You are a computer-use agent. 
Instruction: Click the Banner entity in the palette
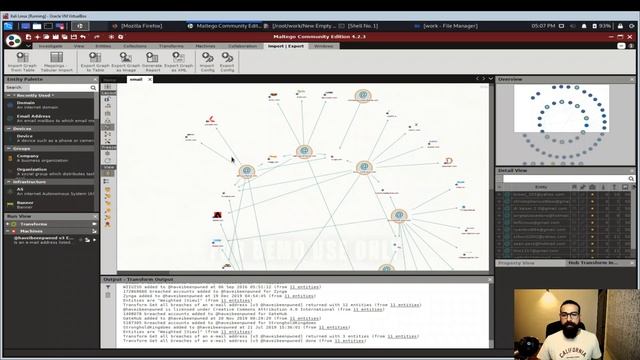pyautogui.click(x=51, y=204)
